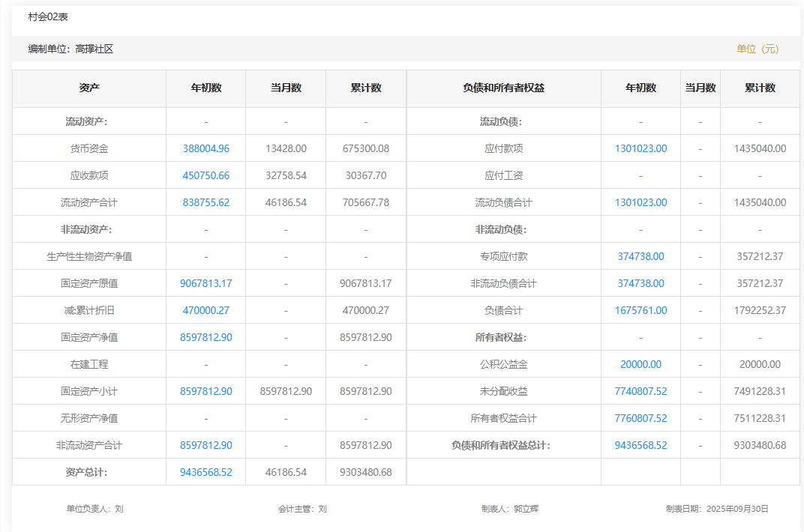Click the 公积公益金 opening balance link 20000.00

point(640,364)
